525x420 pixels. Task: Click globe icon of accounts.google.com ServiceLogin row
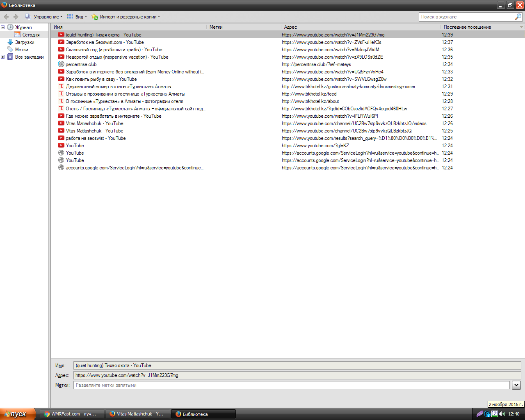(61, 168)
